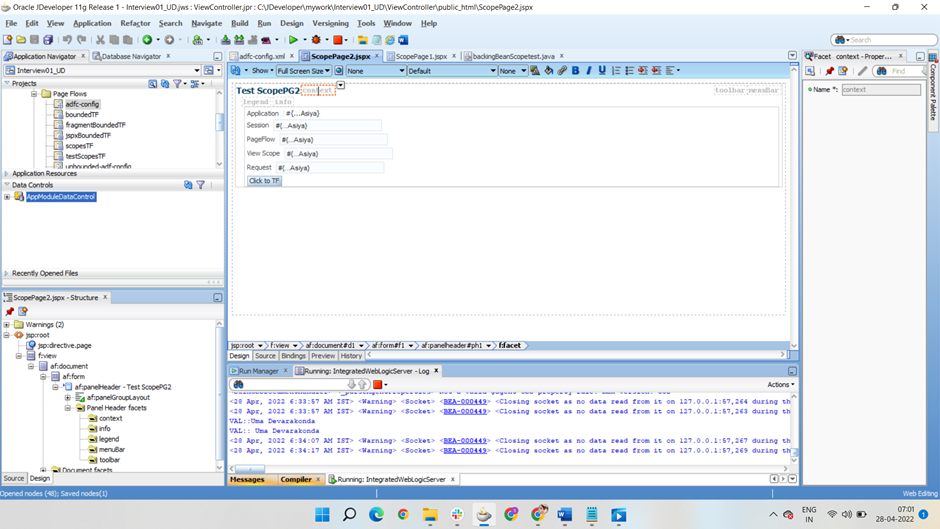Open the Compiler tab at the bottom

296,479
